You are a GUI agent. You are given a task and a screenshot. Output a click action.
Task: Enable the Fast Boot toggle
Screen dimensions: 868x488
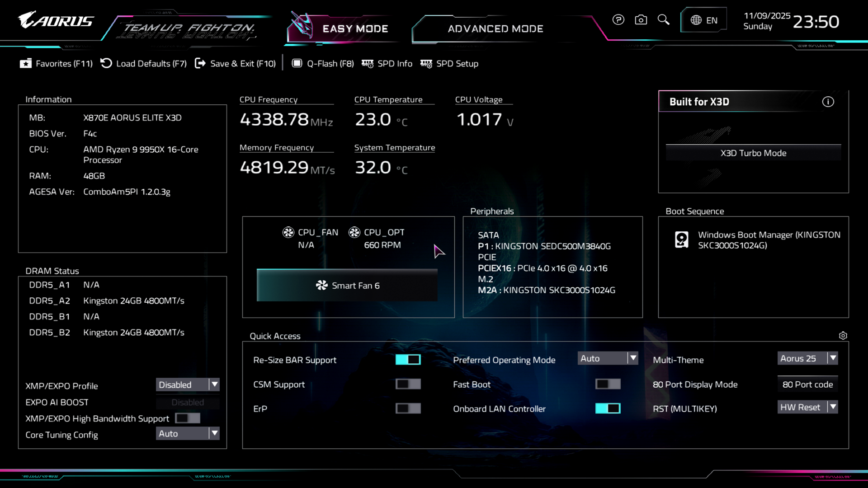608,384
